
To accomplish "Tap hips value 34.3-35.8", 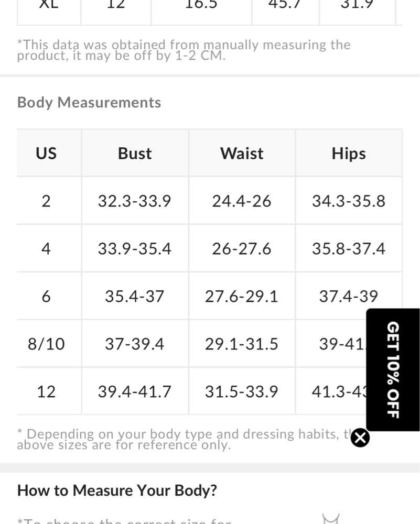I will (349, 201).
